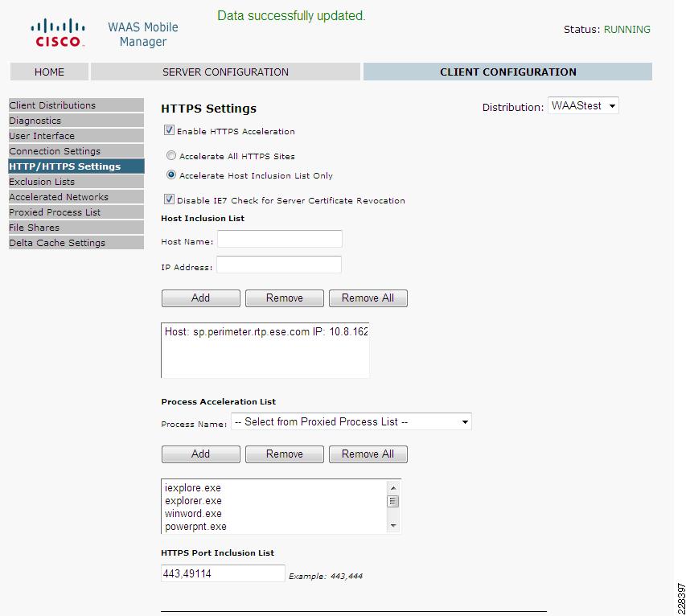Open Client Distributions in sidebar
Screen dimensions: 686x616
point(76,105)
